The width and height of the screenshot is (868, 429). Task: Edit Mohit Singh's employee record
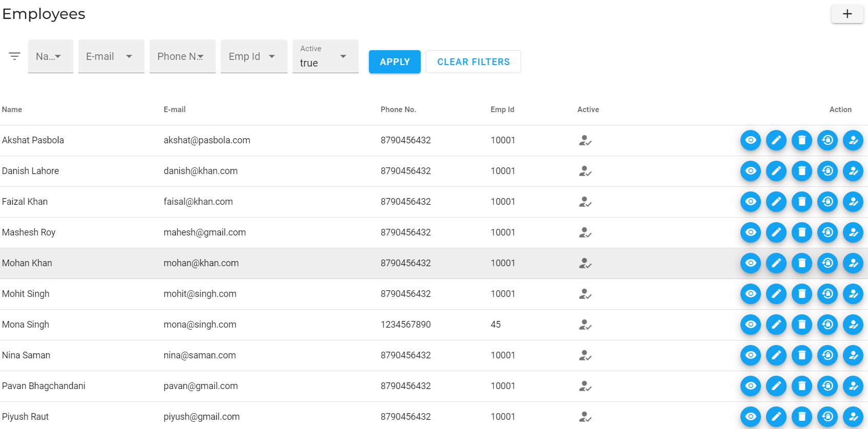click(x=776, y=294)
